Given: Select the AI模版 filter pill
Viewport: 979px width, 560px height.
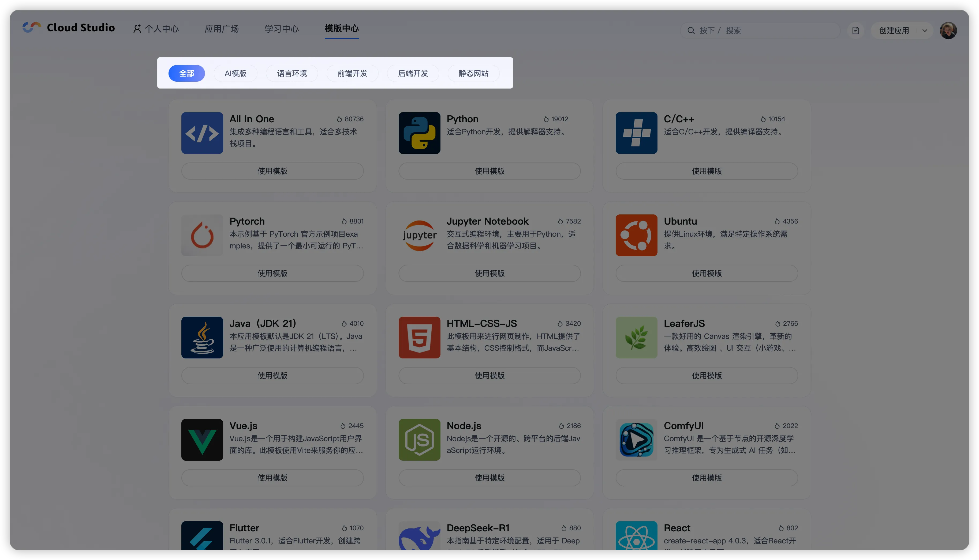Looking at the screenshot, I should pos(236,73).
